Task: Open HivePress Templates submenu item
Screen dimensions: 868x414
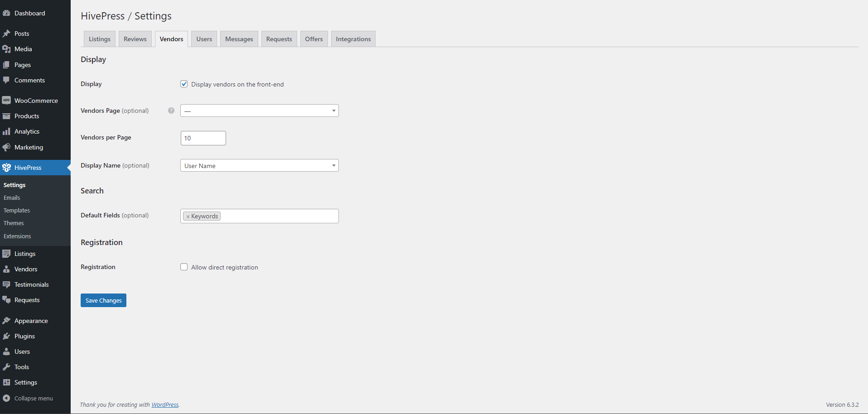Action: tap(17, 211)
